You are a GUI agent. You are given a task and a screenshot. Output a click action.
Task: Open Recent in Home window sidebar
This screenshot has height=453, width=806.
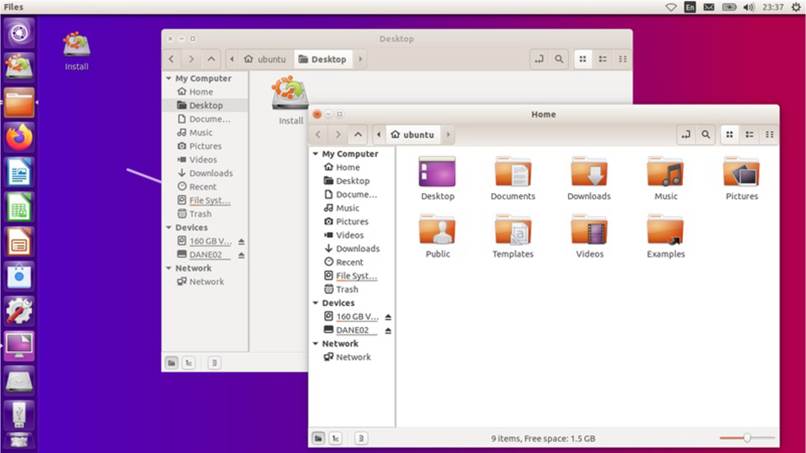(x=343, y=262)
